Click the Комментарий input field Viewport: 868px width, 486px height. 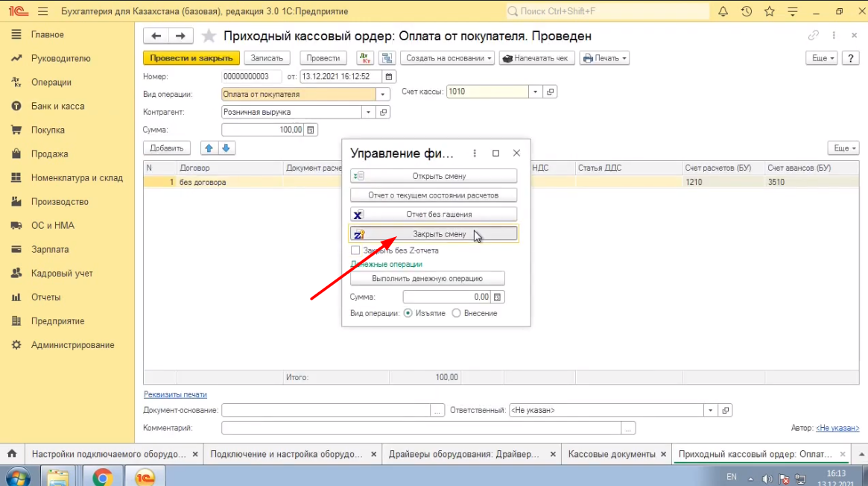click(421, 428)
